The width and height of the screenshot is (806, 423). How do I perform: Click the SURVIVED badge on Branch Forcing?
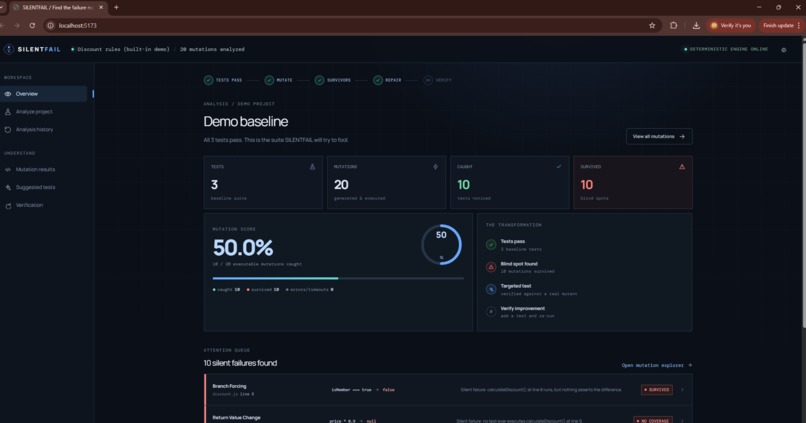click(x=656, y=390)
